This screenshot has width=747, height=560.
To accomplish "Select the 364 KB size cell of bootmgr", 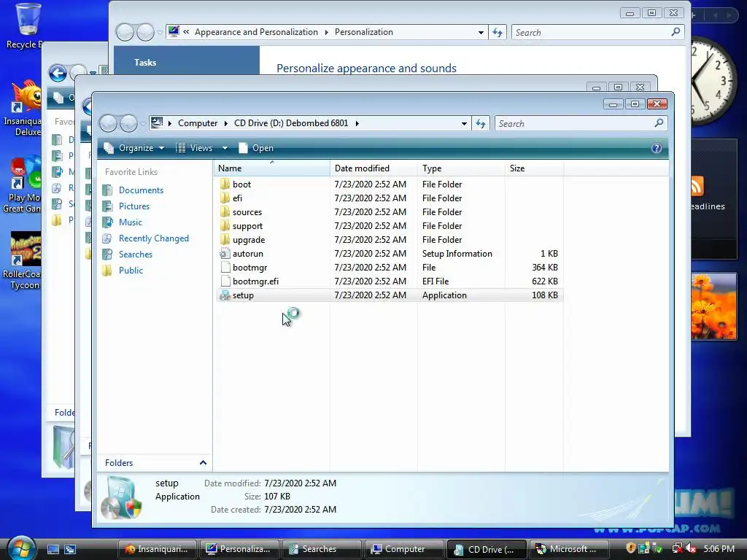I will click(x=544, y=268).
